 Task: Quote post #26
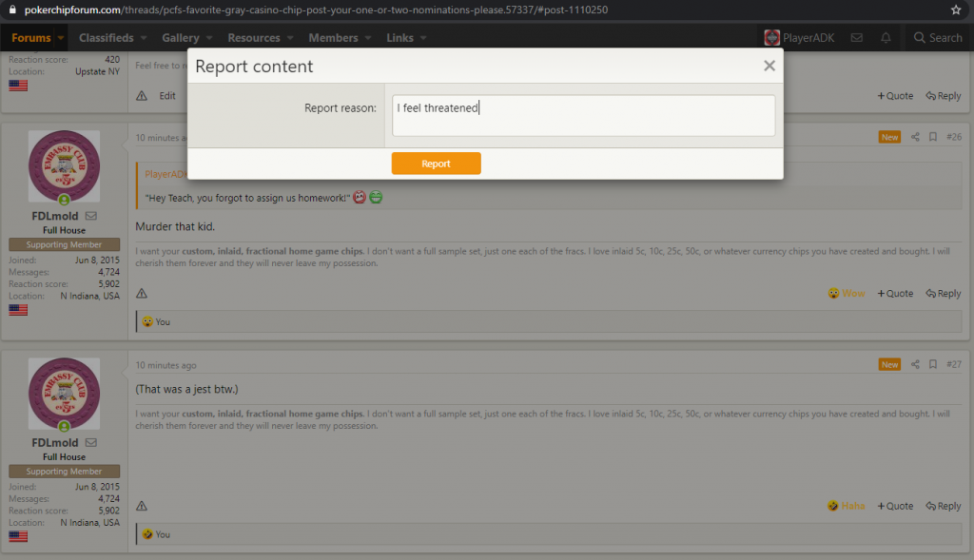pyautogui.click(x=895, y=293)
